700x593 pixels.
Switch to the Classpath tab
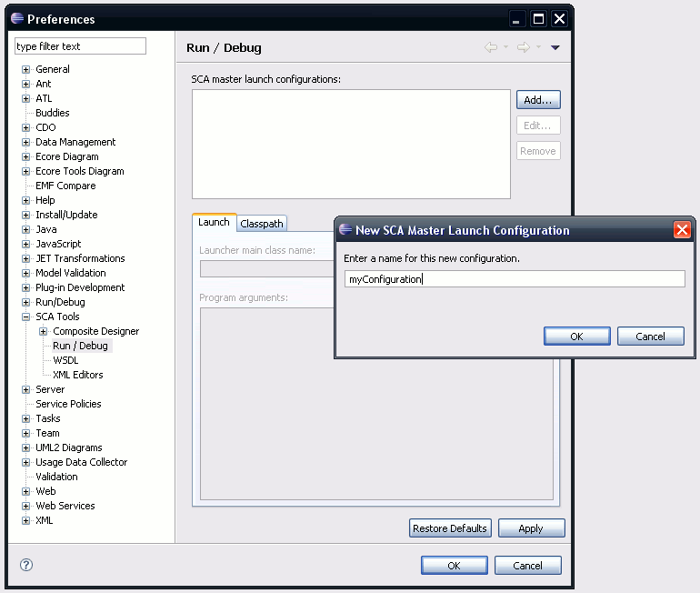pyautogui.click(x=262, y=224)
